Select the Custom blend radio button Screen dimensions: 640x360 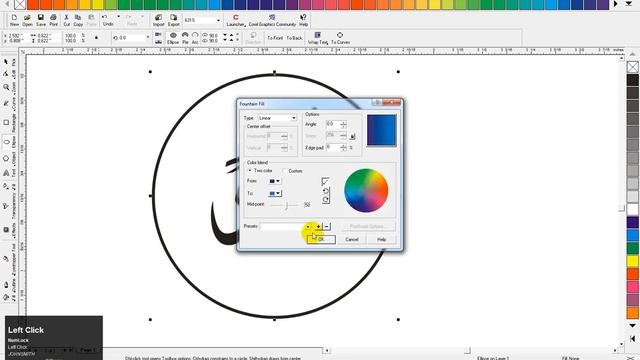point(284,171)
